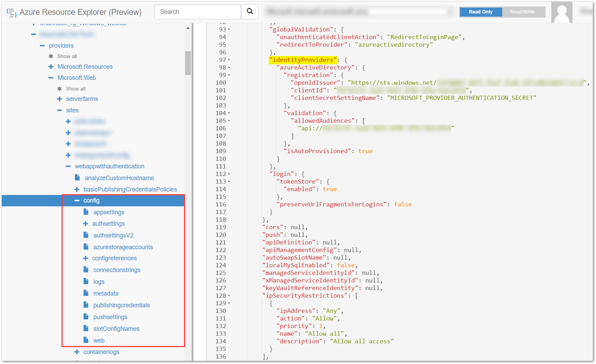596x364 pixels.
Task: Collapse the Microsoft.Web node
Action: pos(51,78)
